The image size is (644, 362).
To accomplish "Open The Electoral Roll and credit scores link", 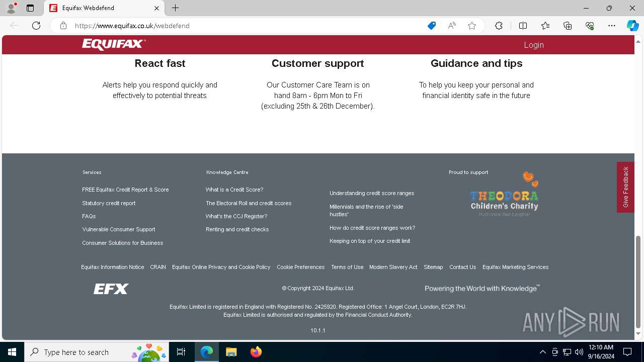I will (x=249, y=203).
